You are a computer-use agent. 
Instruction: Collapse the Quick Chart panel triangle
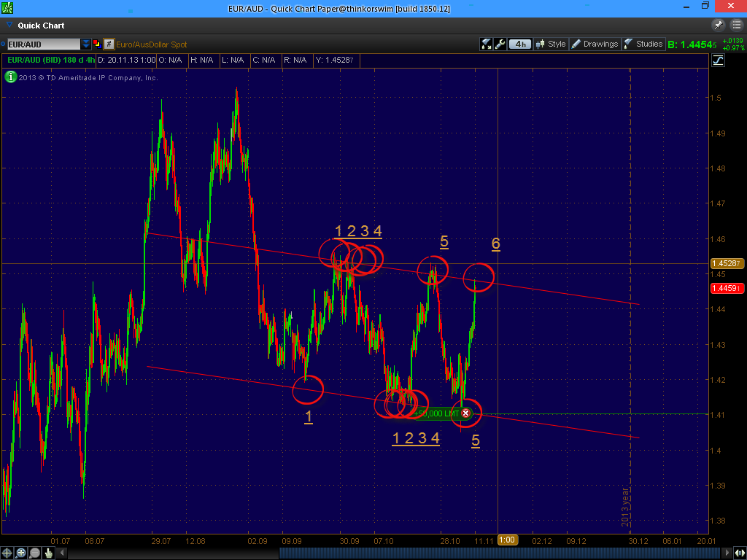[x=9, y=26]
